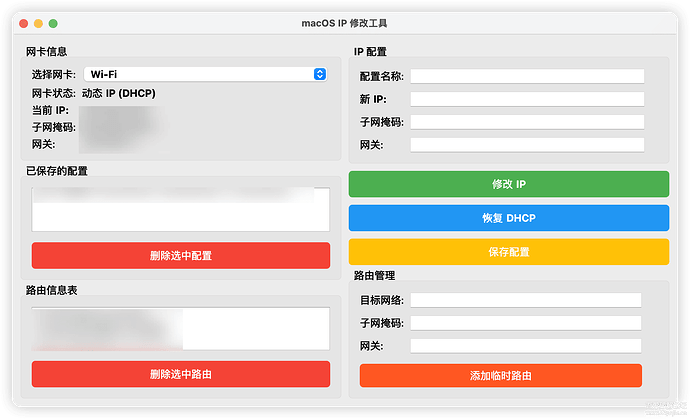Click the 新 IP input field
690x419 pixels.
tap(527, 99)
